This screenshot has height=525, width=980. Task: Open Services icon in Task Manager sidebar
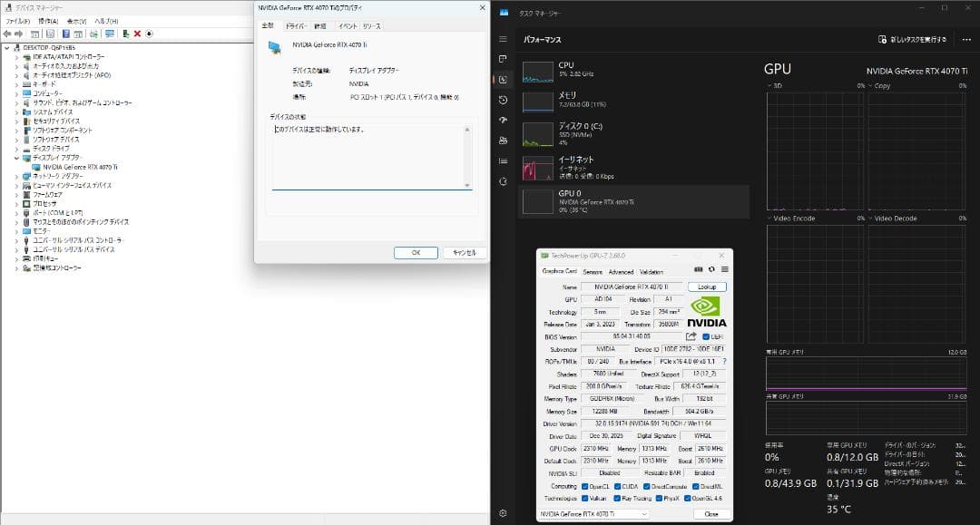click(503, 181)
